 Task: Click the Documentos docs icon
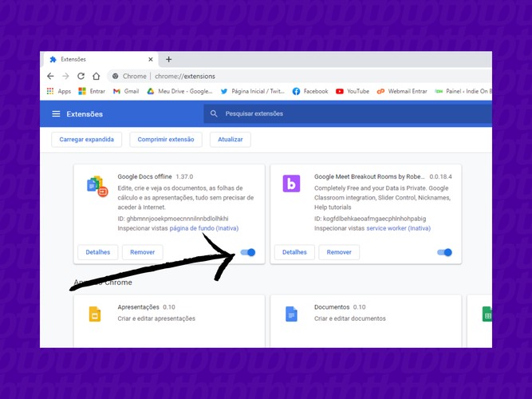coord(291,314)
